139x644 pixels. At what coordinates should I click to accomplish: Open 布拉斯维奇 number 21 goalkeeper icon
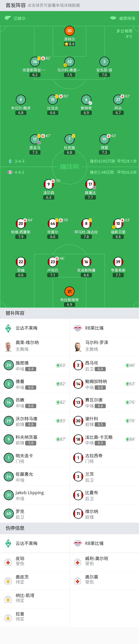click(69, 291)
